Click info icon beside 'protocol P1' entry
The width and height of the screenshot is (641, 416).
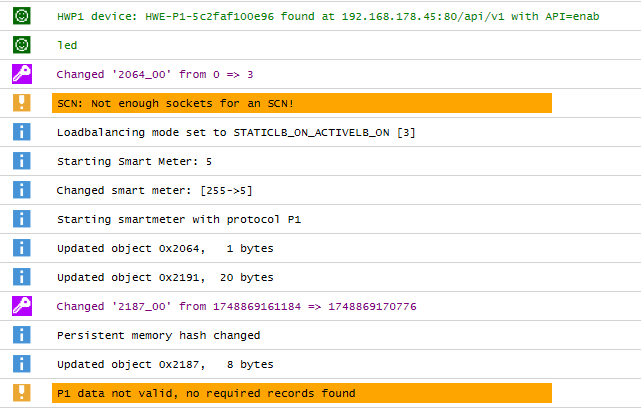click(22, 219)
